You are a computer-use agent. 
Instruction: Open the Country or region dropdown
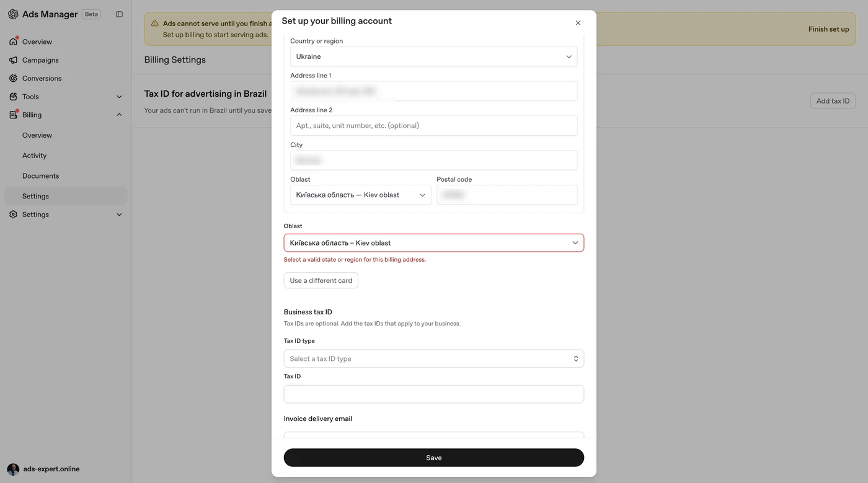434,56
